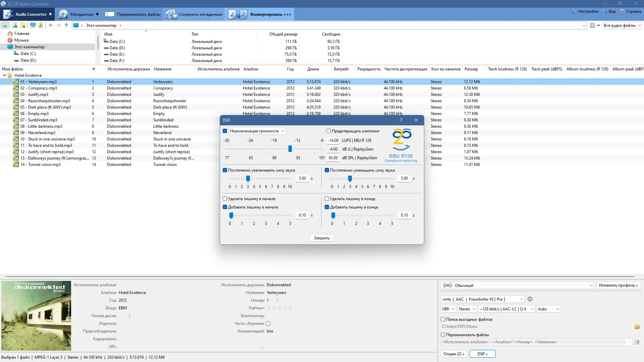Collapse the Hotel Existence folder group
The height and width of the screenshot is (362, 644).
[x=4, y=75]
